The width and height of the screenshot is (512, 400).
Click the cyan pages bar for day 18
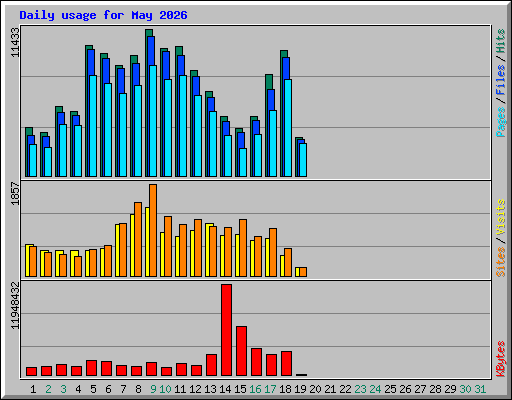[288, 128]
